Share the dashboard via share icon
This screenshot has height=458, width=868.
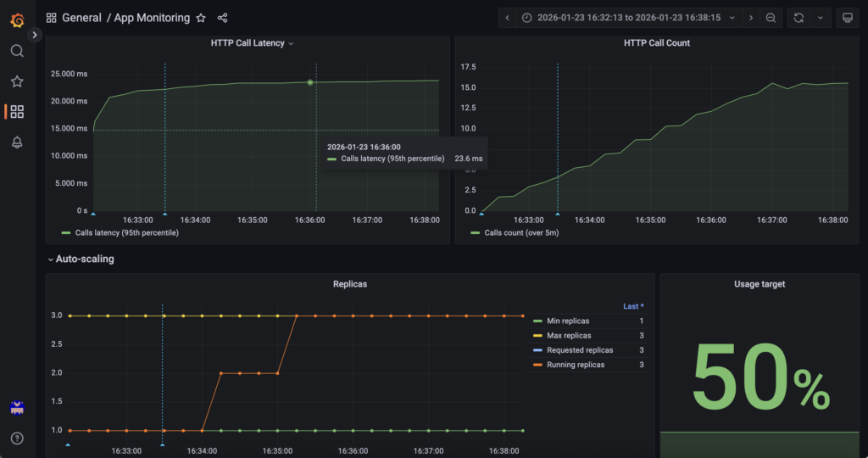(222, 18)
